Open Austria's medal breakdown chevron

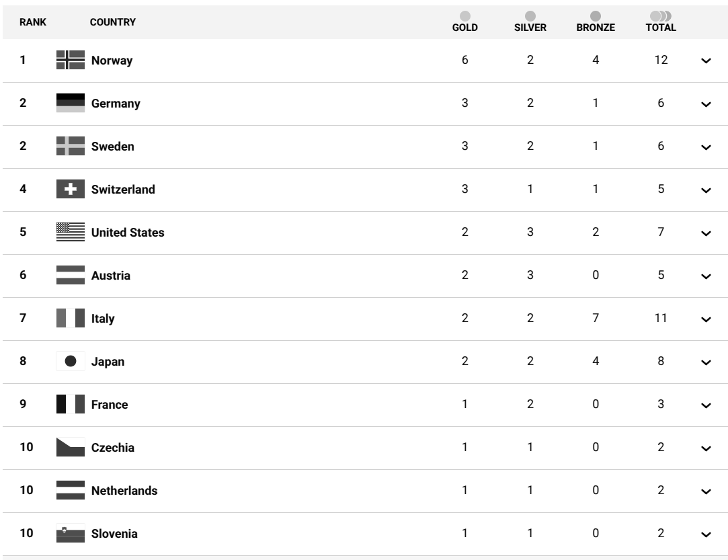tap(705, 276)
